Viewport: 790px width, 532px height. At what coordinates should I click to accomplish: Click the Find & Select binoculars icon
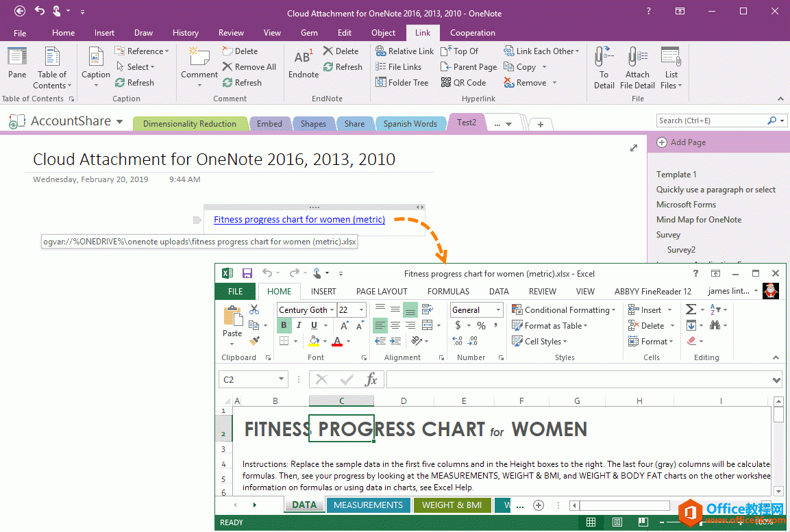[x=715, y=325]
